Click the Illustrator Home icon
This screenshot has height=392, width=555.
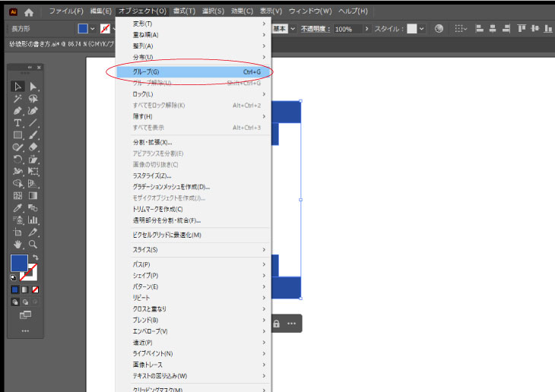click(x=29, y=13)
